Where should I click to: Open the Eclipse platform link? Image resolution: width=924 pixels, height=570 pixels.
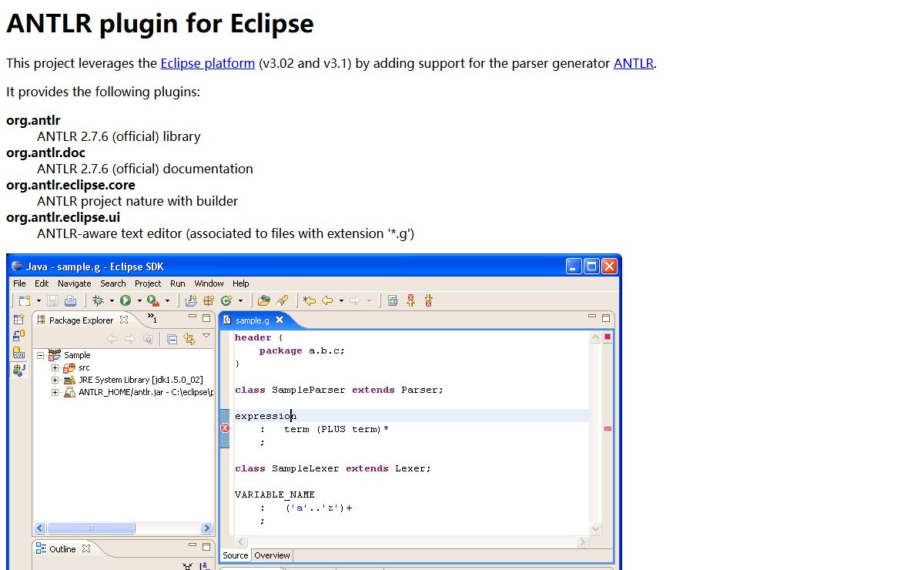[207, 63]
